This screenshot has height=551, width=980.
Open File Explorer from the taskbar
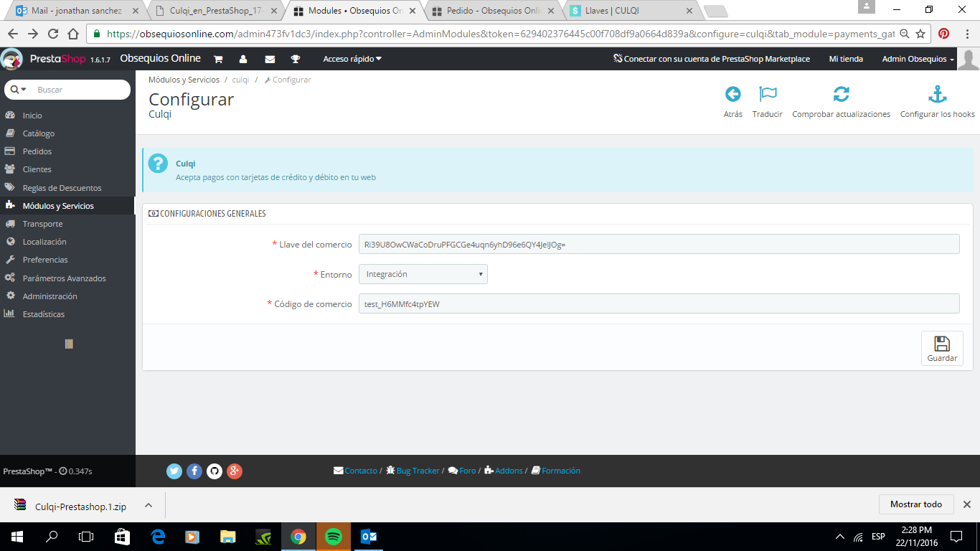click(227, 537)
